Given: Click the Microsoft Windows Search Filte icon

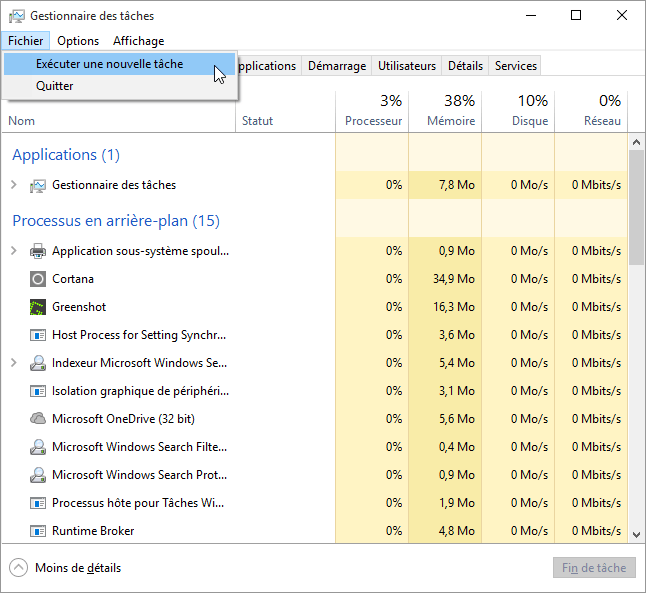Looking at the screenshot, I should pos(38,447).
